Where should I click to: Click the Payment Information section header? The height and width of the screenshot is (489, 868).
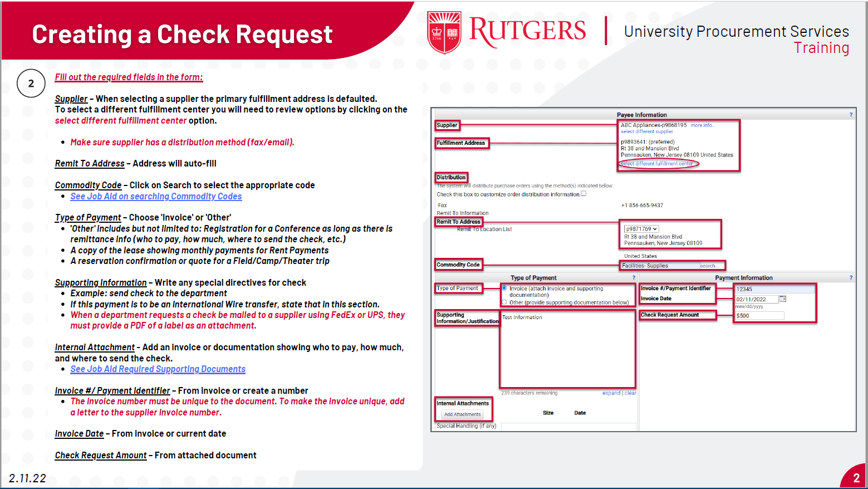[744, 277]
